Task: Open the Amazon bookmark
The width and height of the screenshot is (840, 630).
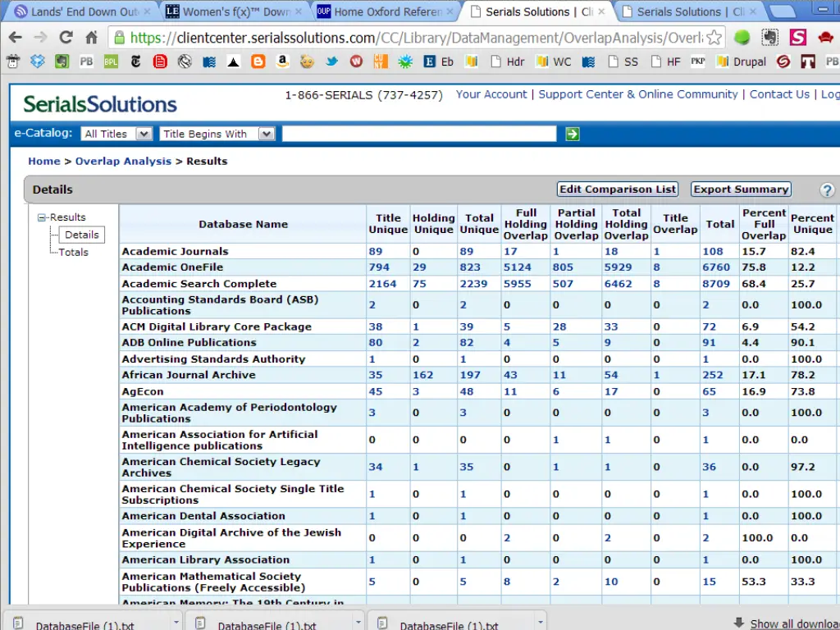Action: tap(282, 62)
